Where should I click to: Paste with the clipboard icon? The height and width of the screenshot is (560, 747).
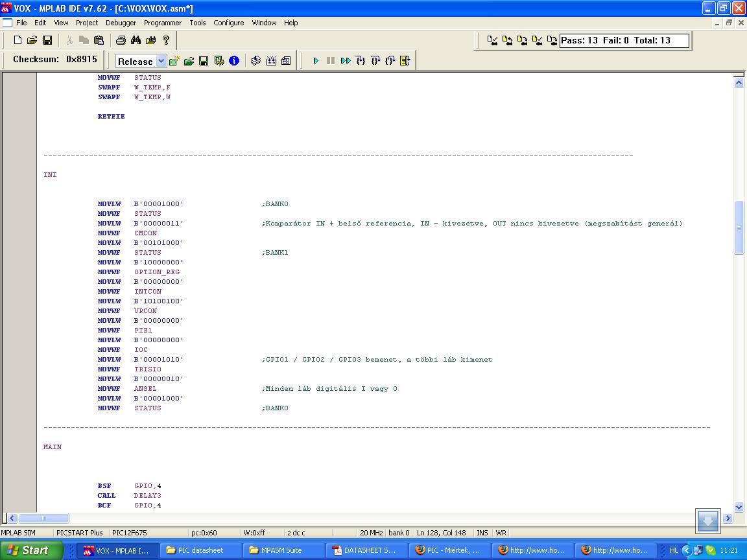(99, 40)
